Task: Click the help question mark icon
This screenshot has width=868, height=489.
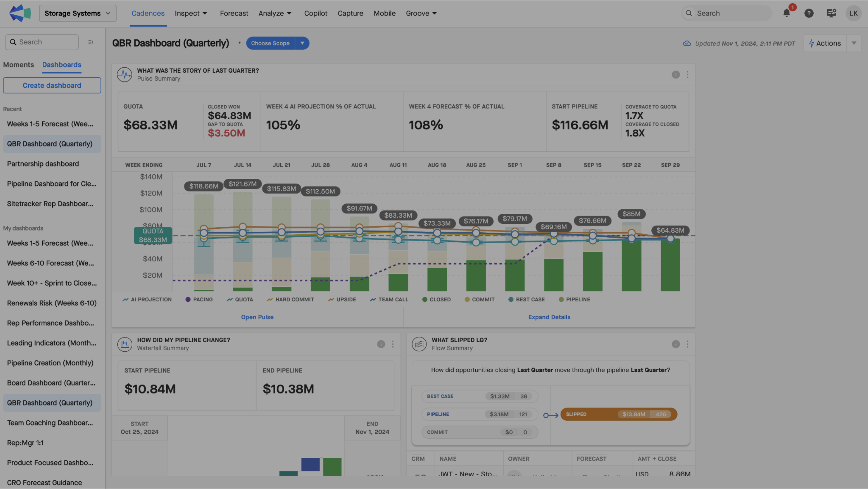Action: (x=809, y=13)
